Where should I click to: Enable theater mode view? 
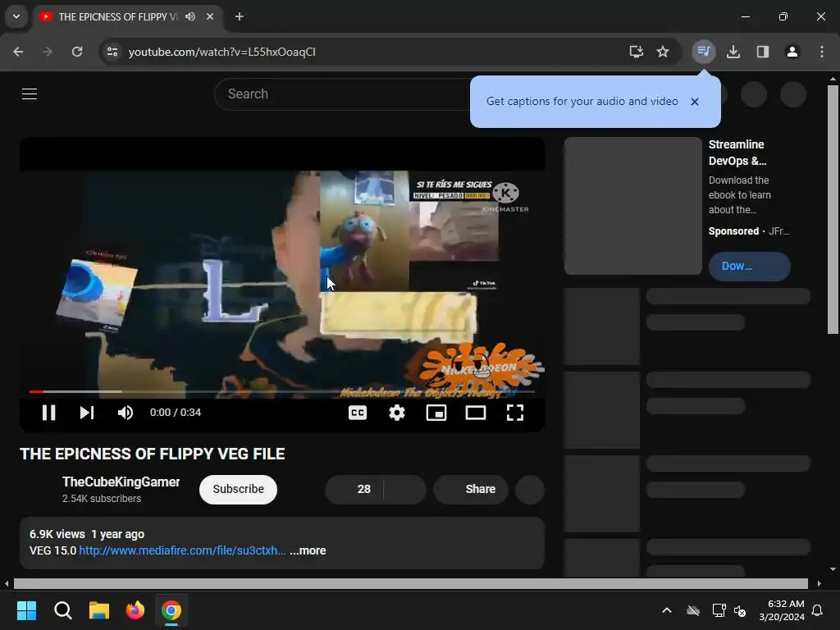click(x=476, y=413)
